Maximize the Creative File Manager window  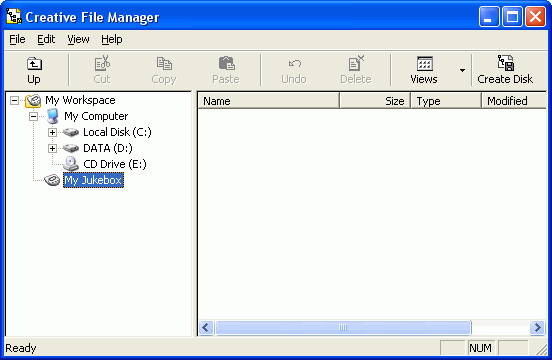pos(512,17)
